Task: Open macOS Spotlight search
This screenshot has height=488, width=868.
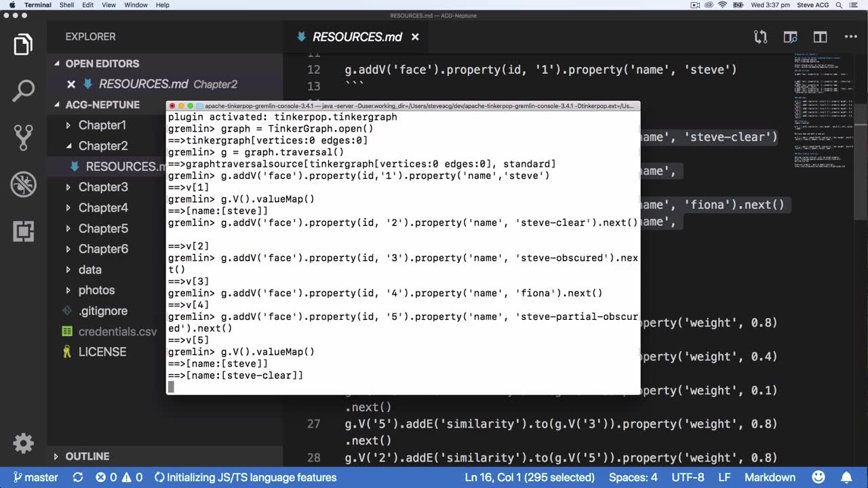Action: coord(840,5)
